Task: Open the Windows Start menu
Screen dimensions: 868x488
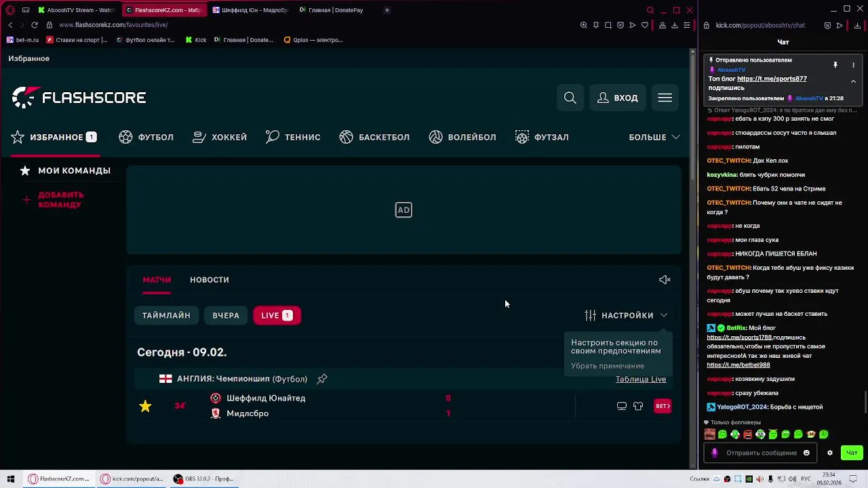Action: point(11,479)
